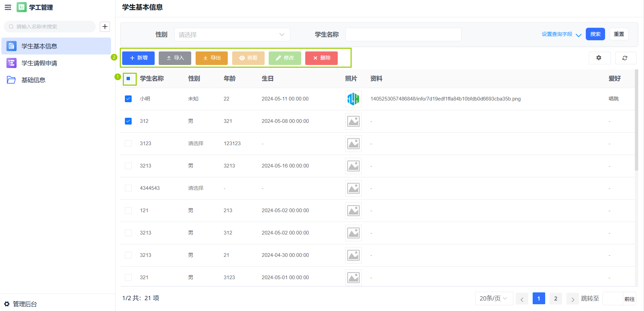Click the name cell 小明
Viewport: 644px width, 311px height.
point(145,99)
